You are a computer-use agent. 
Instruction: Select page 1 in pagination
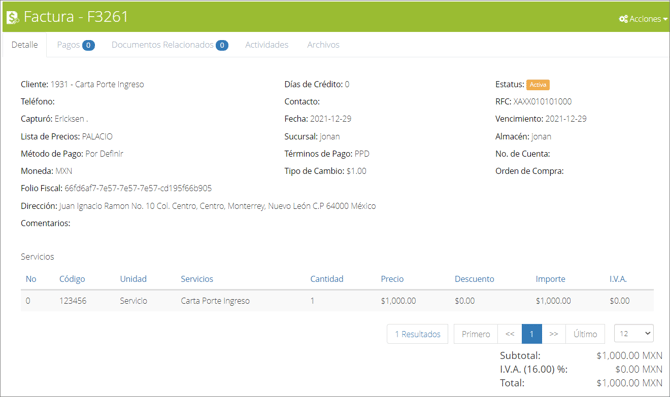pos(532,334)
